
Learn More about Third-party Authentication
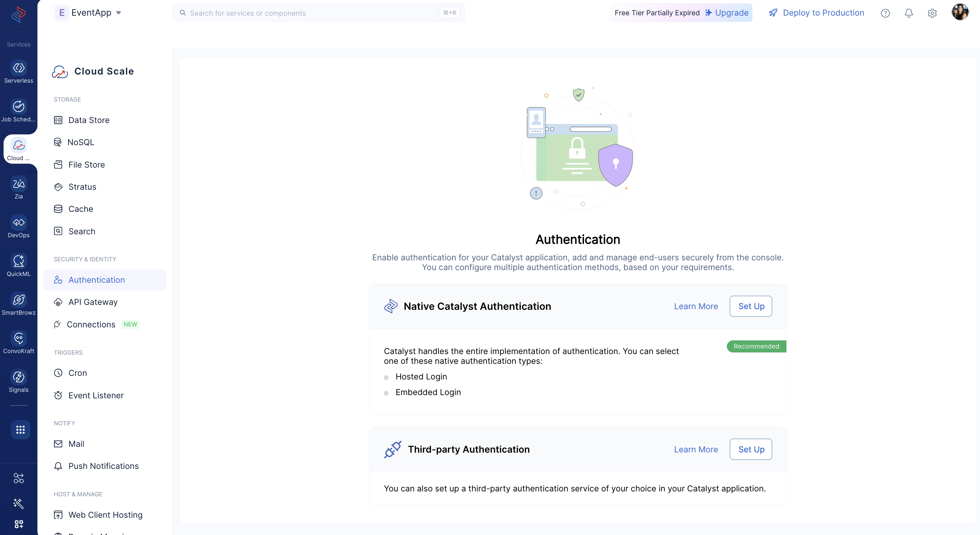pos(696,449)
